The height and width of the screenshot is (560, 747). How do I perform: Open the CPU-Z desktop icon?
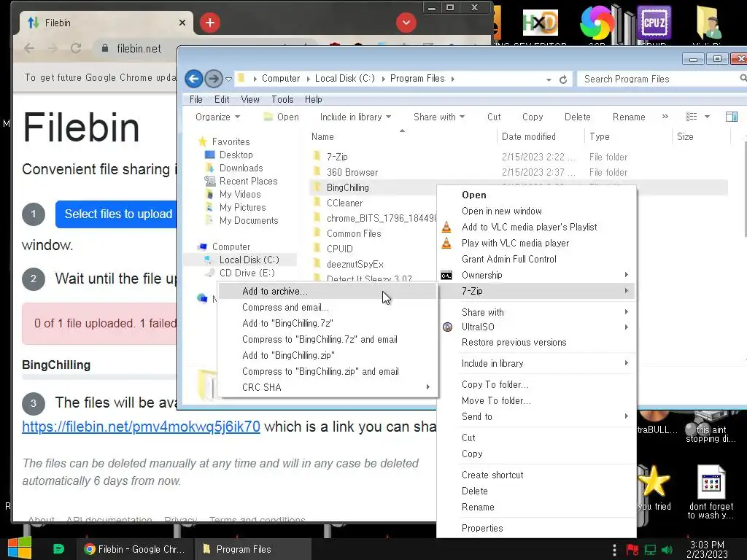coord(654,23)
